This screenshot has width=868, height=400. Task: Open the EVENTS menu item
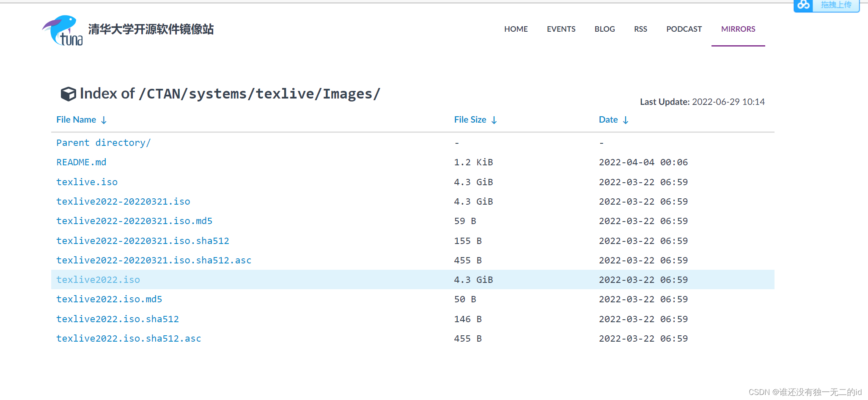tap(561, 29)
